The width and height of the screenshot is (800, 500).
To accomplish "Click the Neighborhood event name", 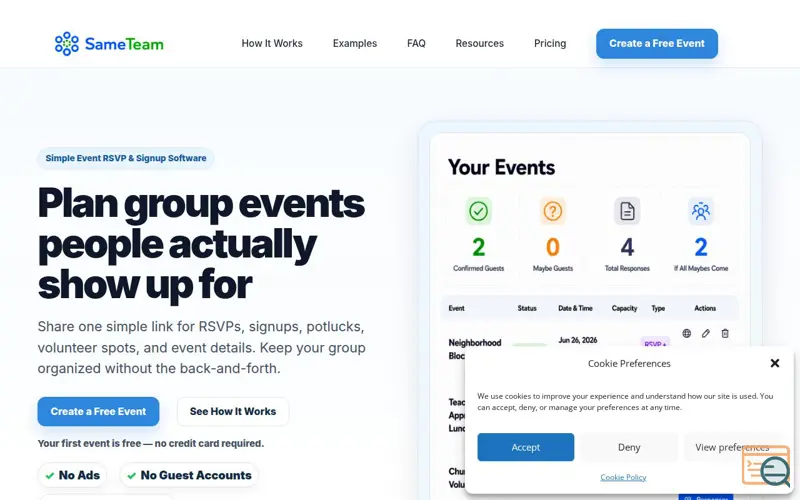I will [x=474, y=343].
